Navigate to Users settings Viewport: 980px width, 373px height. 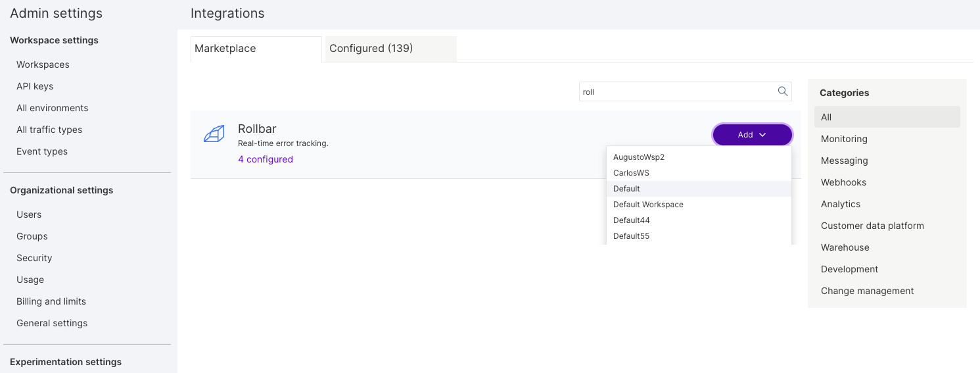click(29, 214)
